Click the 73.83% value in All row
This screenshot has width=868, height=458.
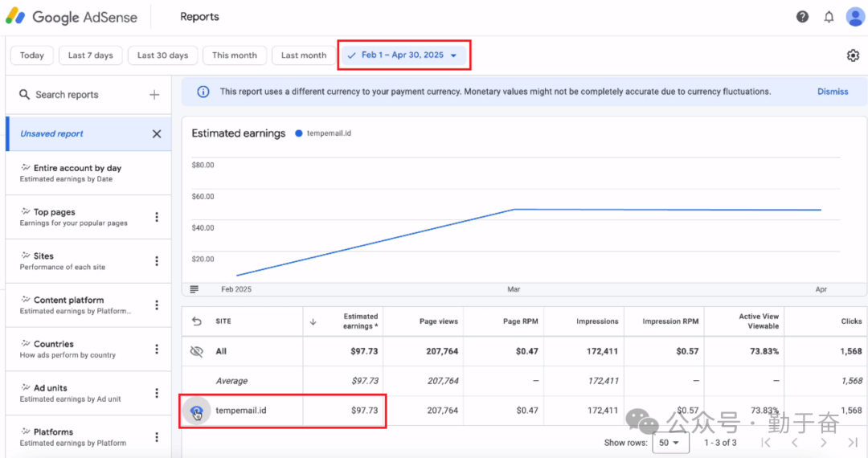tap(764, 351)
